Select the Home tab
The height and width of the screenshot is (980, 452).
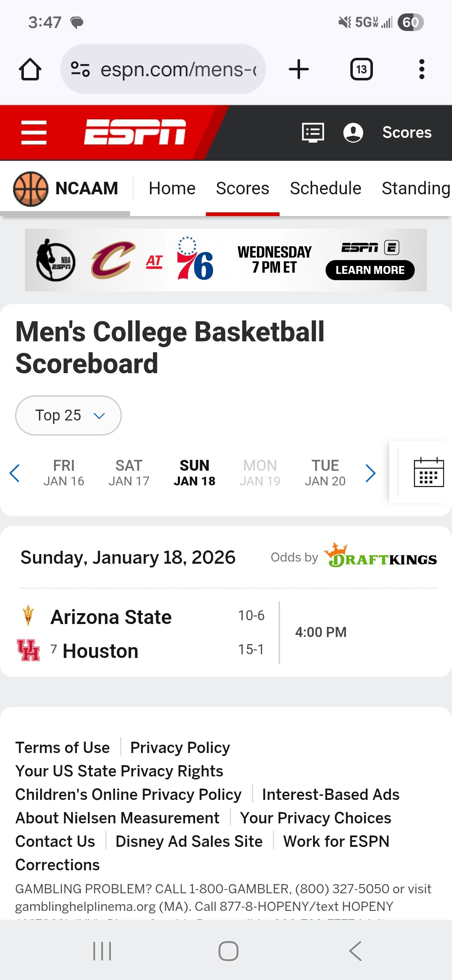click(172, 188)
